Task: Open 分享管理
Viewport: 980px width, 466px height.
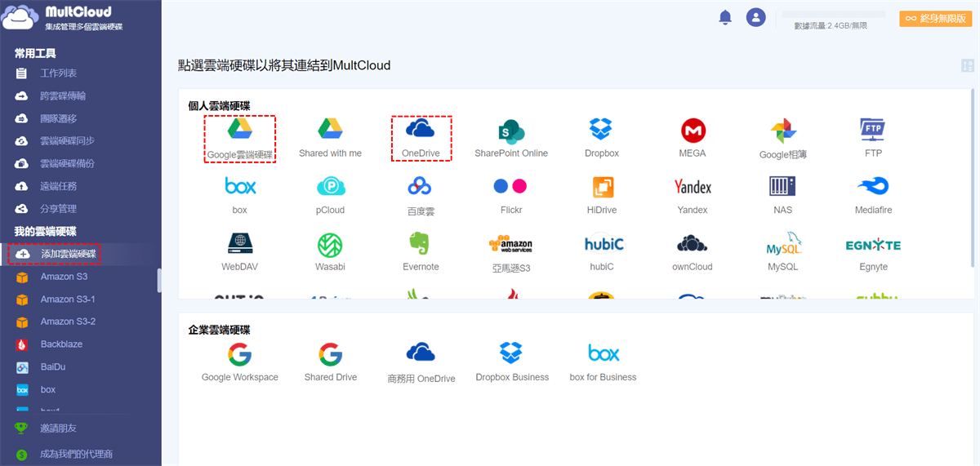Action: (59, 209)
